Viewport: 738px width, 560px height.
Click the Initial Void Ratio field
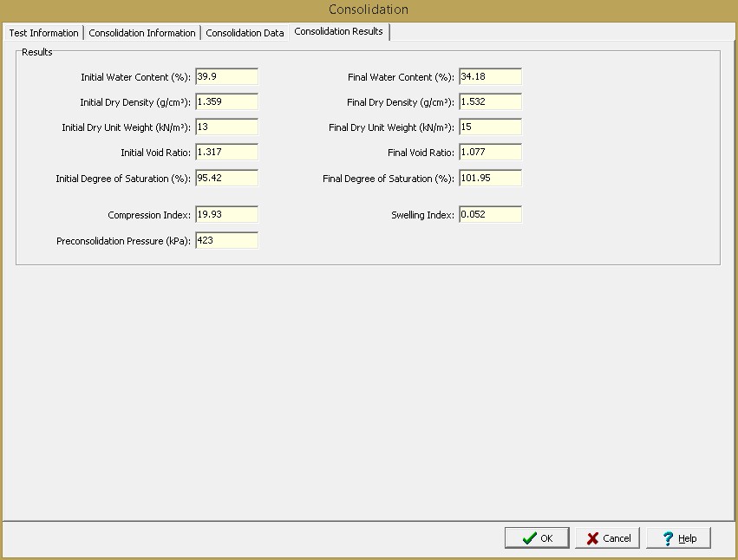(227, 152)
